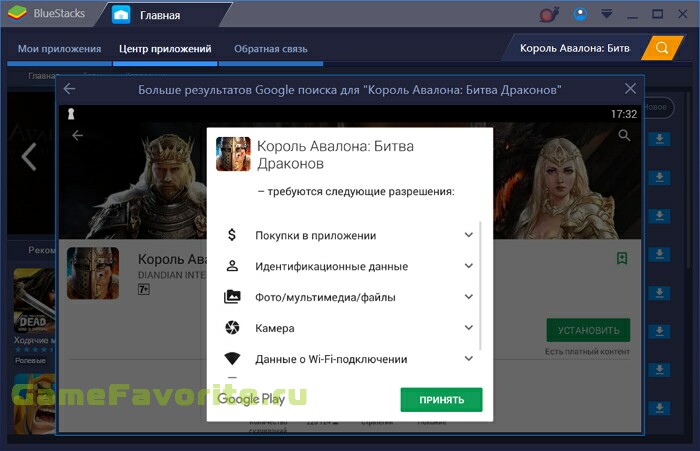Screen dimensions: 700x451
Task: Click the 7+ age rating badge
Action: point(144,289)
